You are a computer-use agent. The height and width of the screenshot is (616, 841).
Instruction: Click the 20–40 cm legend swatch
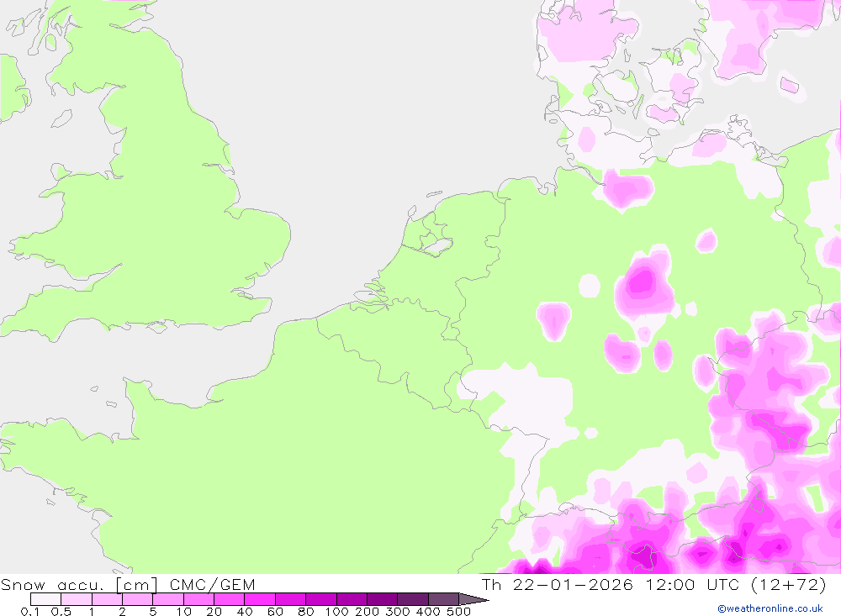click(230, 599)
